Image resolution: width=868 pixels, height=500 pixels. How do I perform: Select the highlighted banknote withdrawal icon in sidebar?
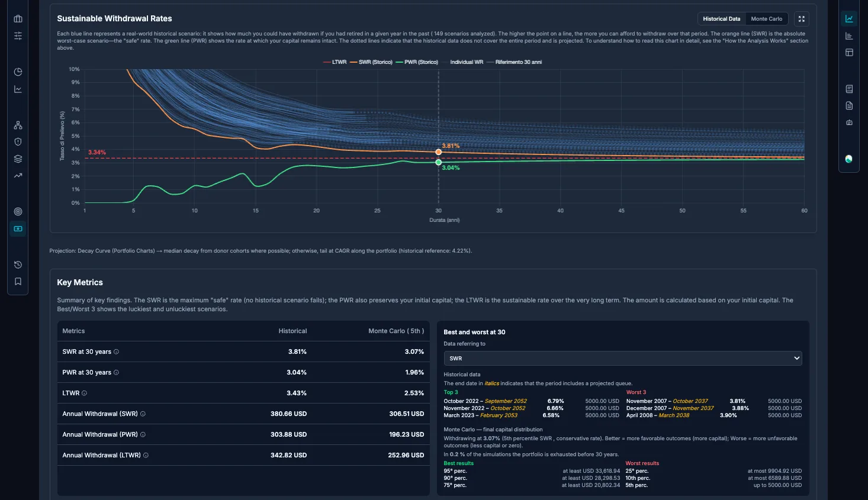click(x=18, y=228)
